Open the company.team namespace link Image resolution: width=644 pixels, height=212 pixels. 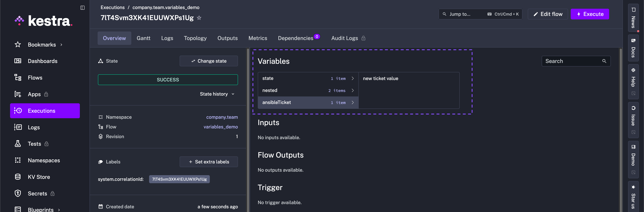tap(222, 117)
